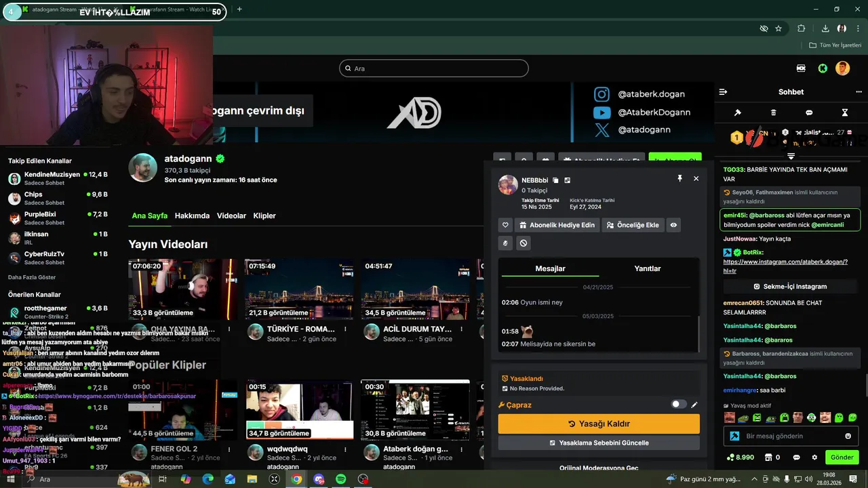868x488 pixels.
Task: Open CyberRulzTv channel in followed list
Action: click(58, 258)
